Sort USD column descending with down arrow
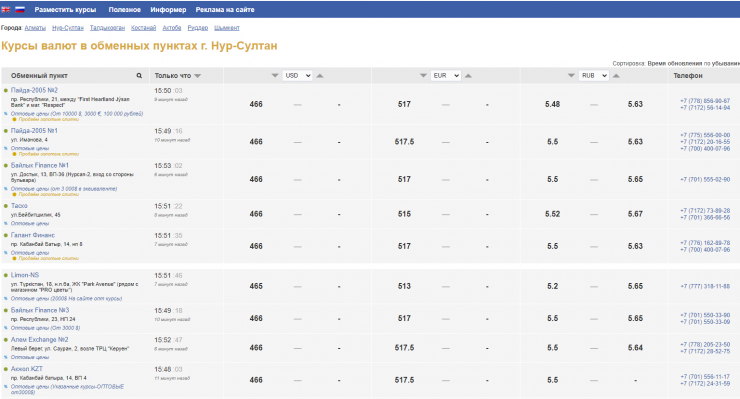The width and height of the screenshot is (740, 399). [x=275, y=76]
